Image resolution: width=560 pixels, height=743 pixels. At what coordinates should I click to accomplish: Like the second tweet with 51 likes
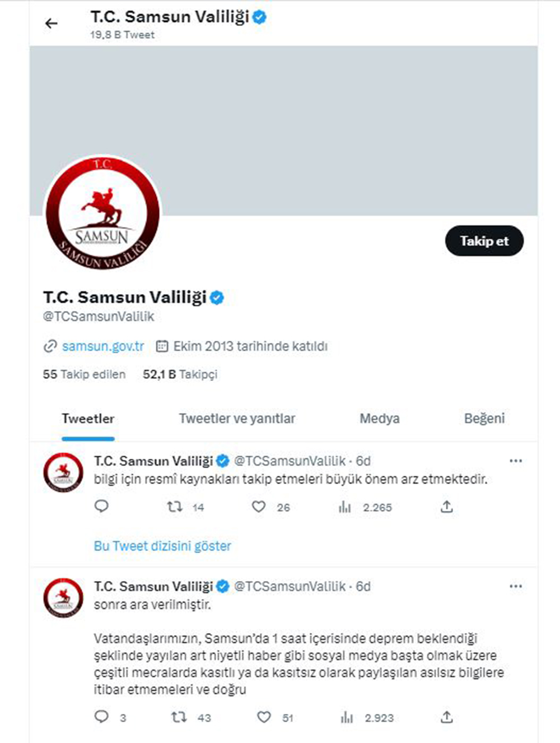click(264, 717)
